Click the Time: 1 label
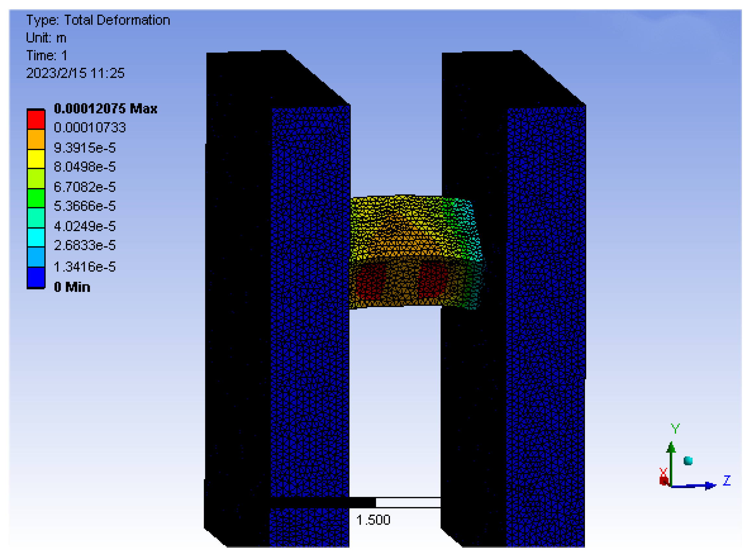Viewport: 752px width, 560px height. (47, 55)
